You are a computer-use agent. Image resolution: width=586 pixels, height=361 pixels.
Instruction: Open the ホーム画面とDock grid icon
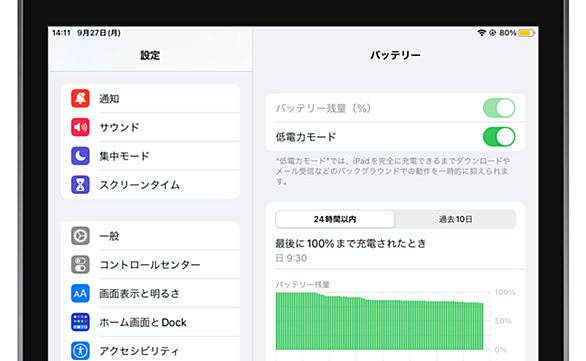(x=80, y=322)
